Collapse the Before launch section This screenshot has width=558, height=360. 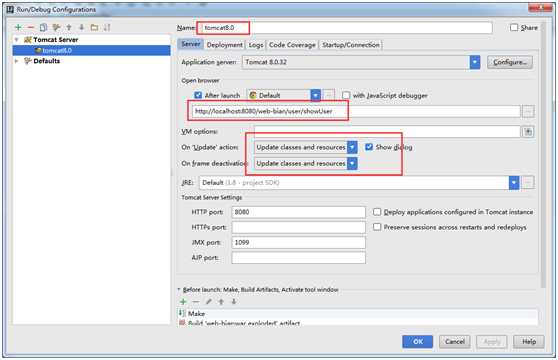(179, 290)
